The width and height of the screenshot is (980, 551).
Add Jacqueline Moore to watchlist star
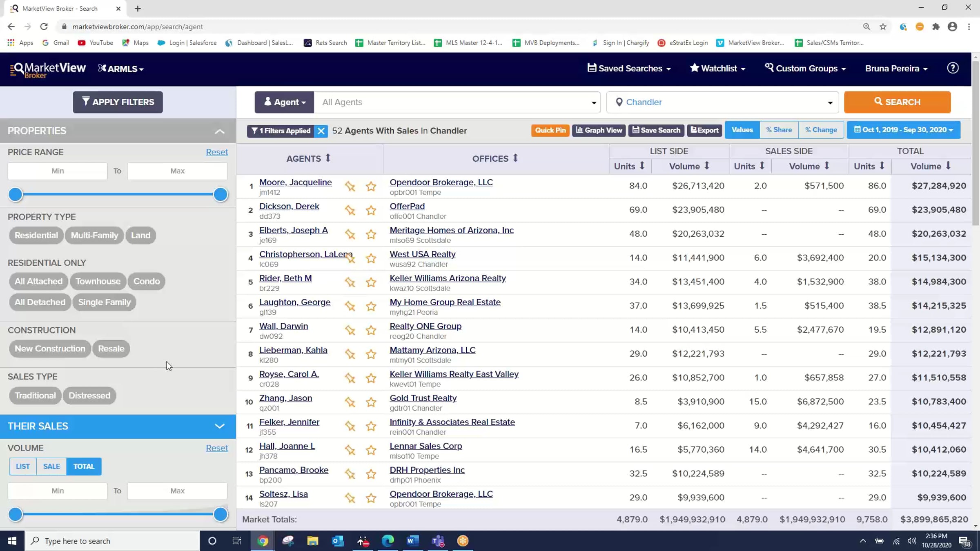pyautogui.click(x=371, y=186)
